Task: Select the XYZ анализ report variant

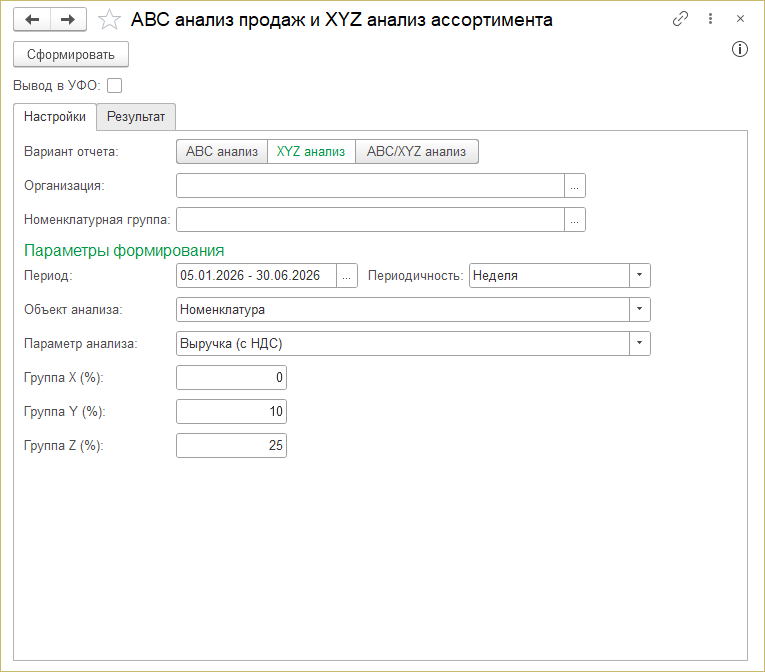Action: coord(311,151)
